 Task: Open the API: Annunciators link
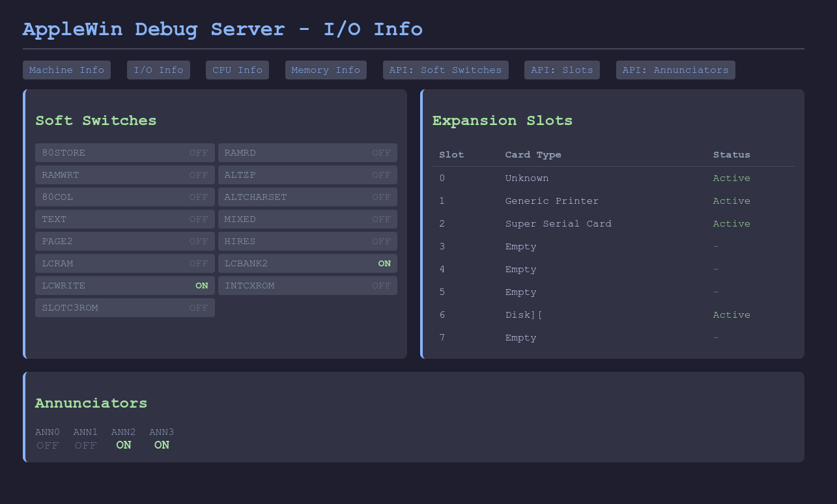pos(675,70)
